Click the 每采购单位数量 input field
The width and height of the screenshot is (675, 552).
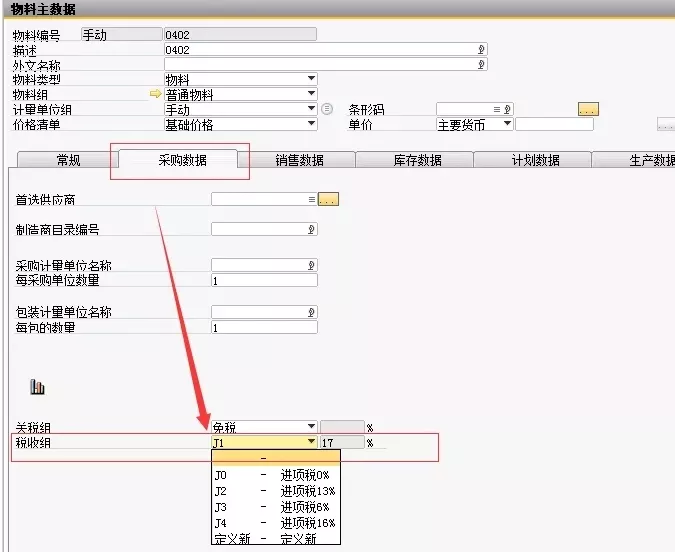click(x=264, y=280)
